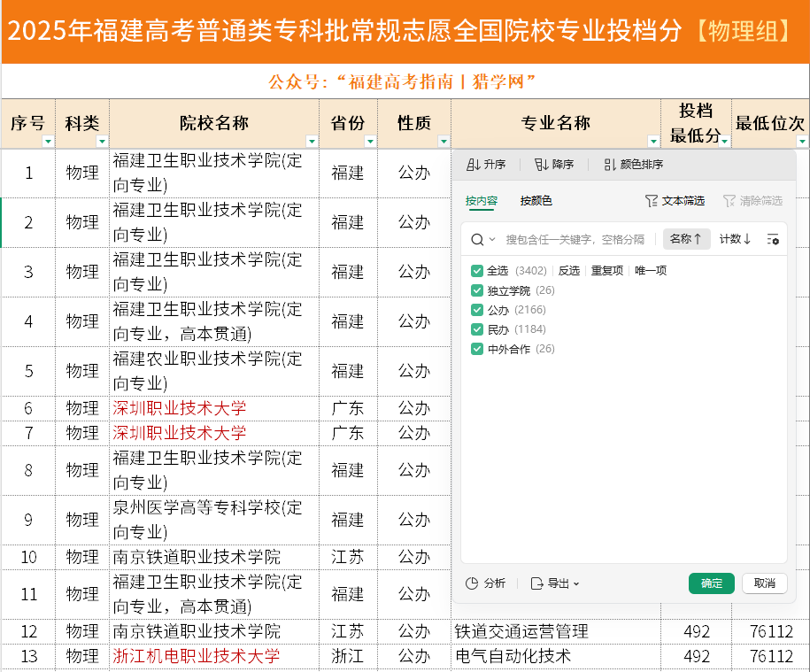The width and height of the screenshot is (810, 672).
Task: Cancel filter with 取消 button
Action: pyautogui.click(x=765, y=583)
